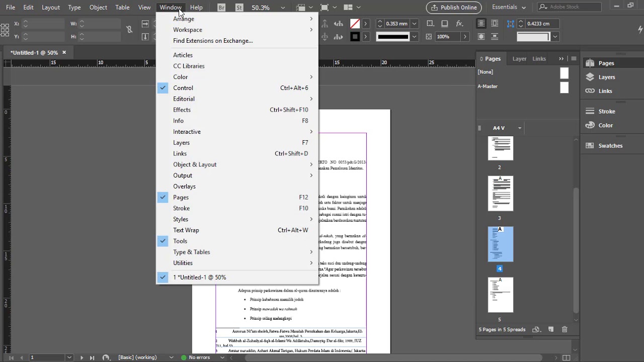This screenshot has width=644, height=362.
Task: Click the no text wrap icon
Action: pyautogui.click(x=481, y=24)
